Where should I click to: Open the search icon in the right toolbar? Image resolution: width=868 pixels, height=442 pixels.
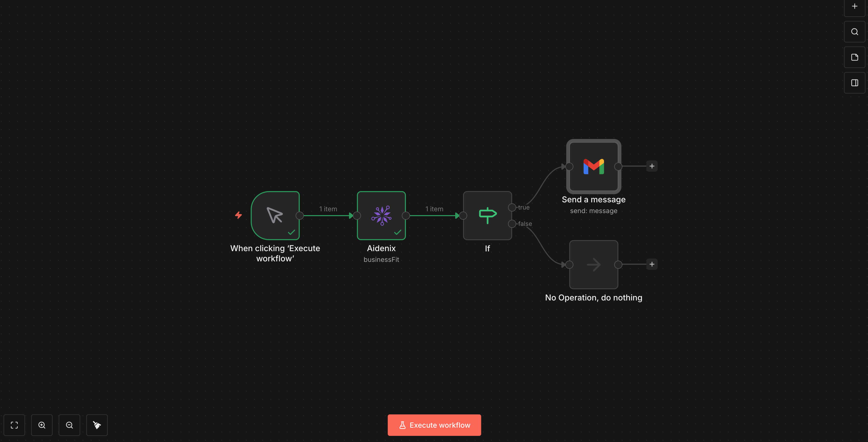[x=854, y=32]
